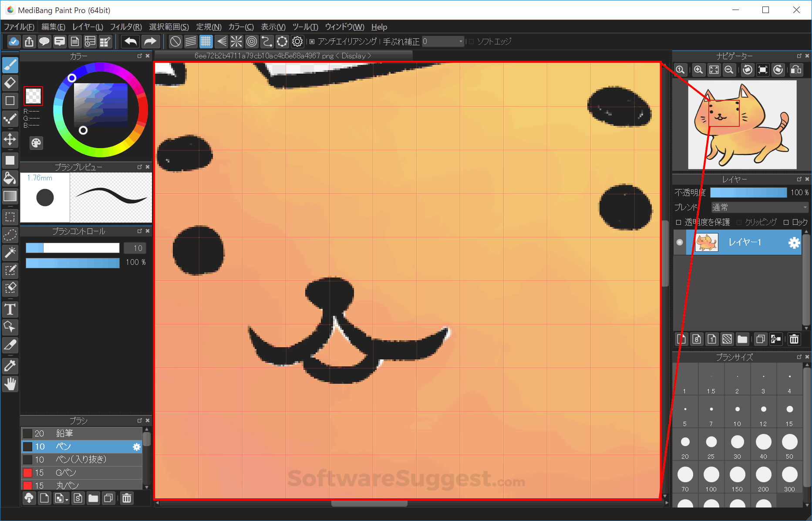
Task: Create a new layer in the Layers panel
Action: (x=681, y=339)
